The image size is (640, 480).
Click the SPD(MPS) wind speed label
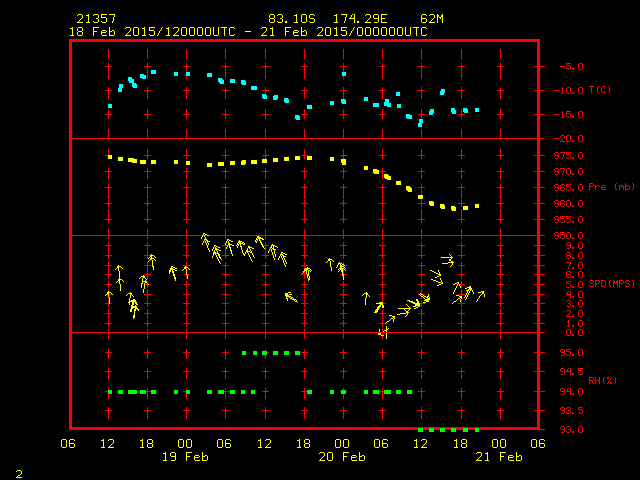pyautogui.click(x=611, y=284)
